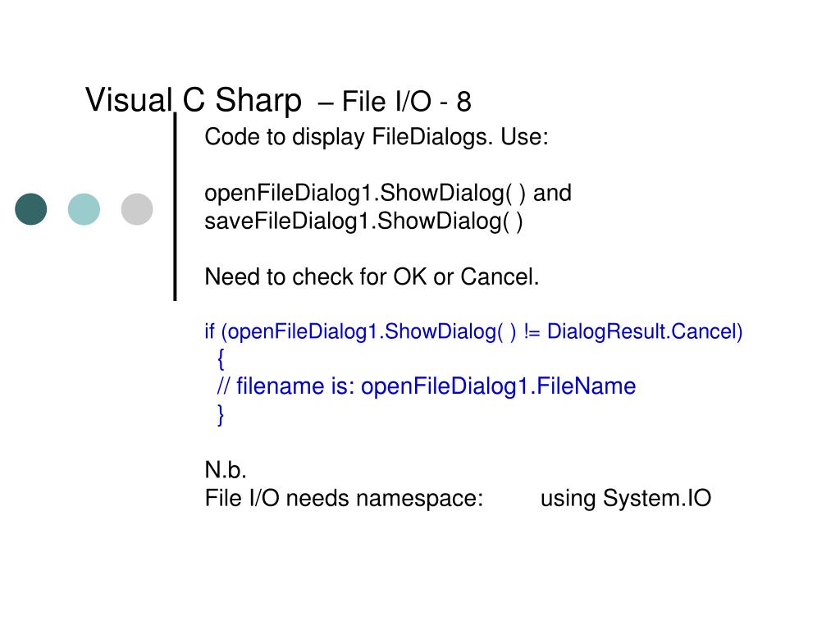Click the '// filename is:' comment line
This screenshot has height=630, width=840.
tap(427, 387)
